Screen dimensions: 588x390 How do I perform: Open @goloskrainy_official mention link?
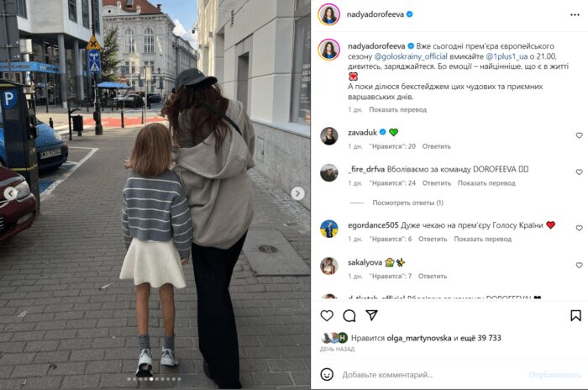[x=411, y=56]
